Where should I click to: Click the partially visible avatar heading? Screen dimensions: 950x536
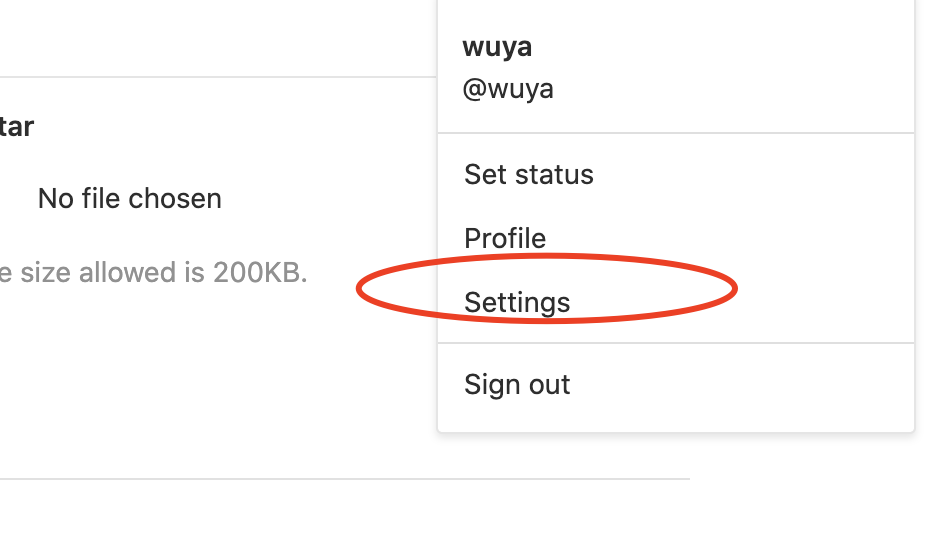click(x=15, y=127)
